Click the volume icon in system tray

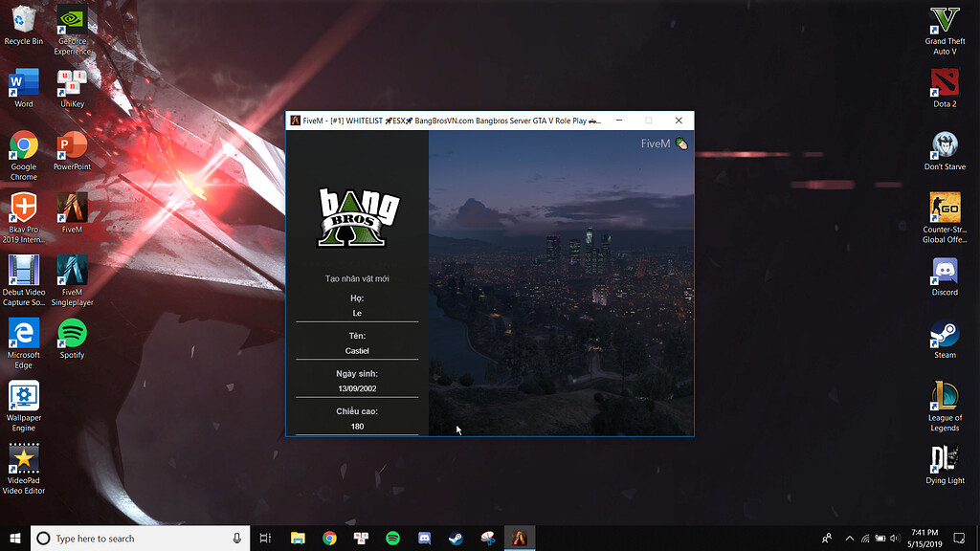pyautogui.click(x=894, y=538)
